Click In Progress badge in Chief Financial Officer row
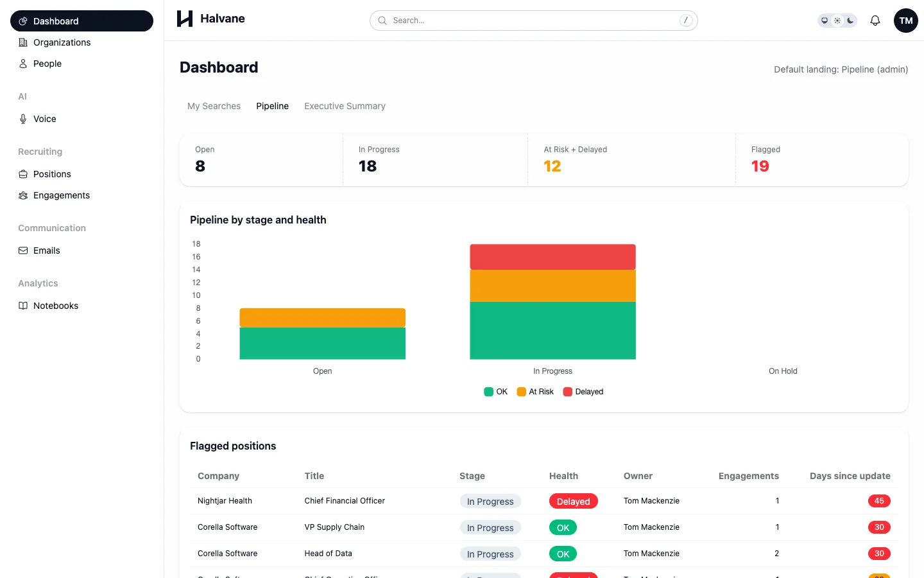The height and width of the screenshot is (578, 924). [490, 502]
